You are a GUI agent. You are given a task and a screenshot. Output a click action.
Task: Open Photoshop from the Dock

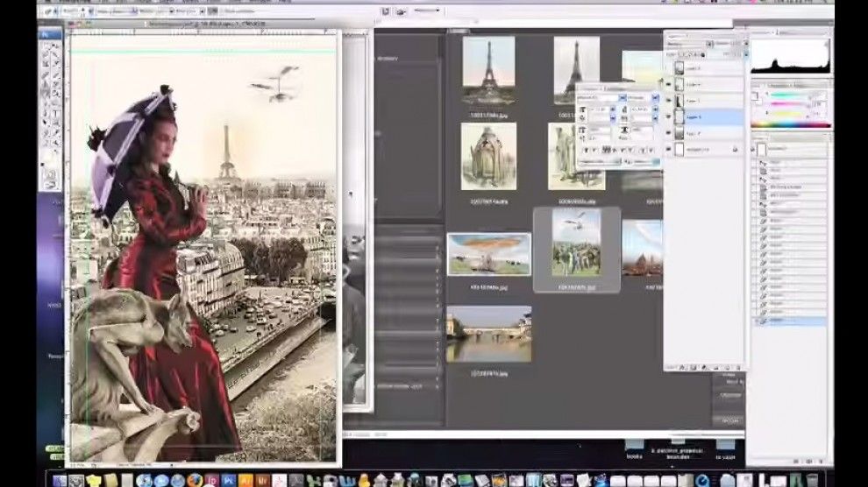(228, 480)
